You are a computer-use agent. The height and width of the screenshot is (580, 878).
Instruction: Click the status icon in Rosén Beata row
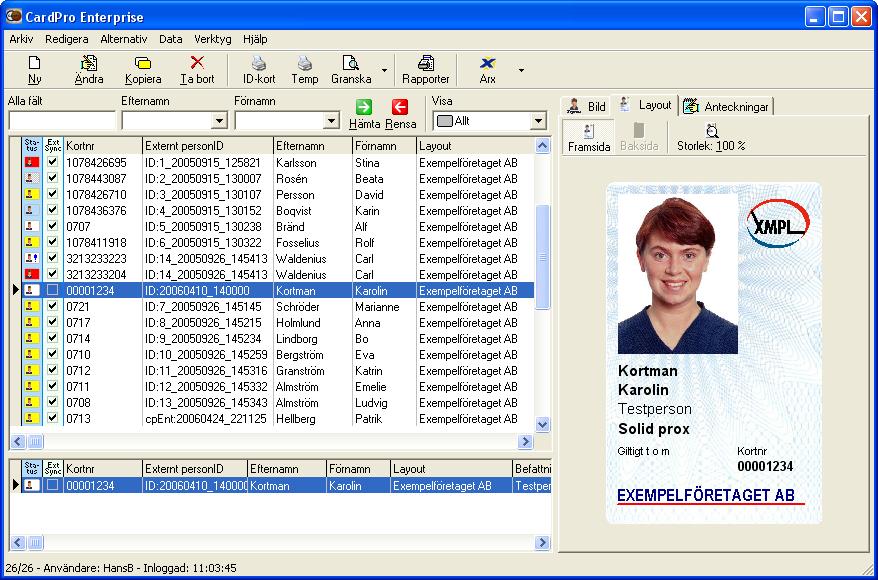pos(32,179)
